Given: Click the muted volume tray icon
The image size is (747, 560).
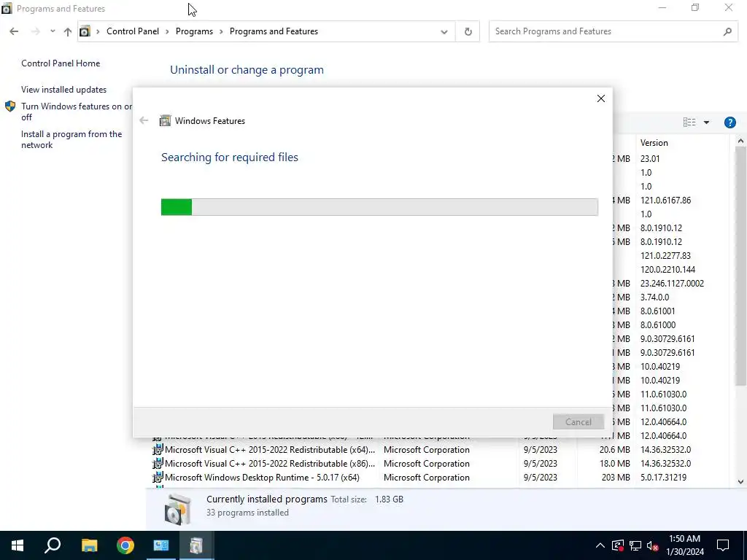Looking at the screenshot, I should (653, 545).
